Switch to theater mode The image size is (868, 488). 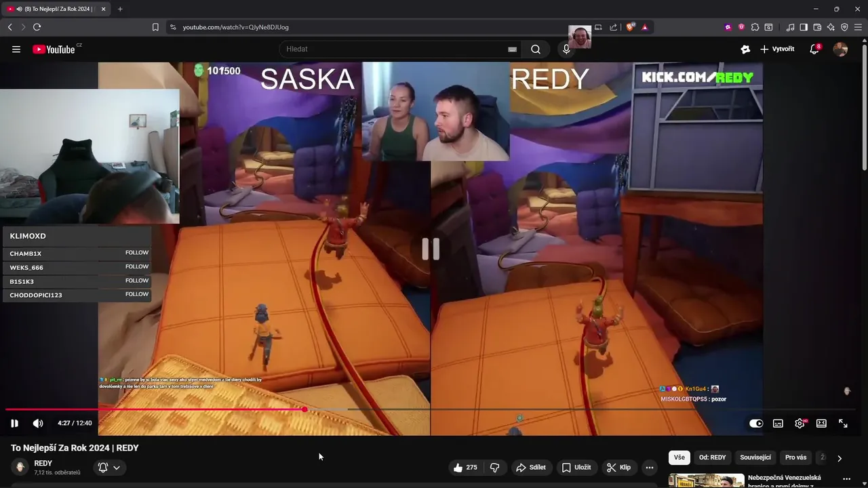pyautogui.click(x=821, y=423)
